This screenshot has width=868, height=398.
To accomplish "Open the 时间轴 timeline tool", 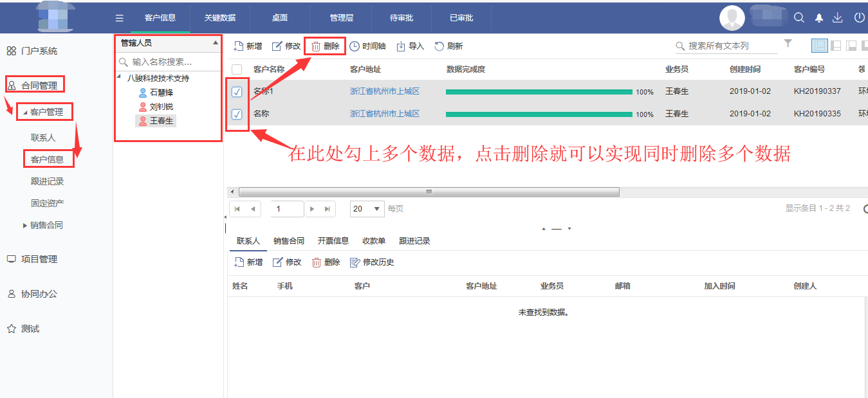I will [x=367, y=46].
